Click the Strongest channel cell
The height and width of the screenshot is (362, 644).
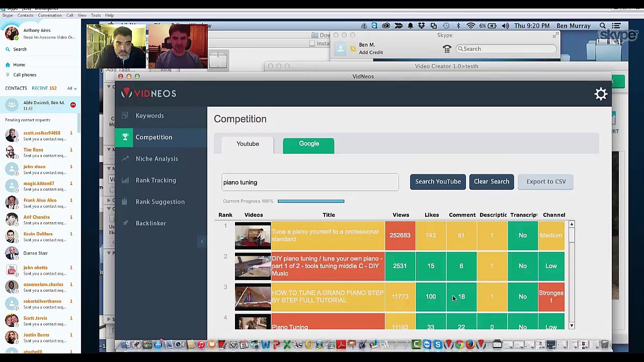[551, 297]
